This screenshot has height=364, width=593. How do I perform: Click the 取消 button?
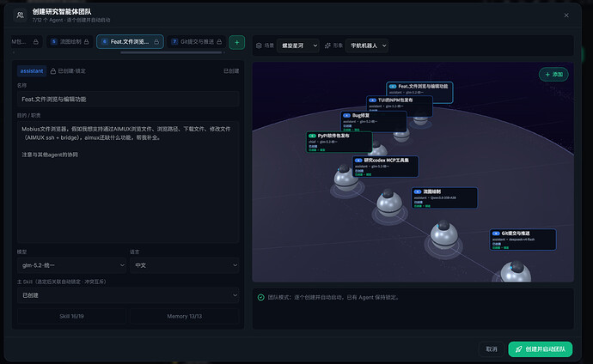492,349
